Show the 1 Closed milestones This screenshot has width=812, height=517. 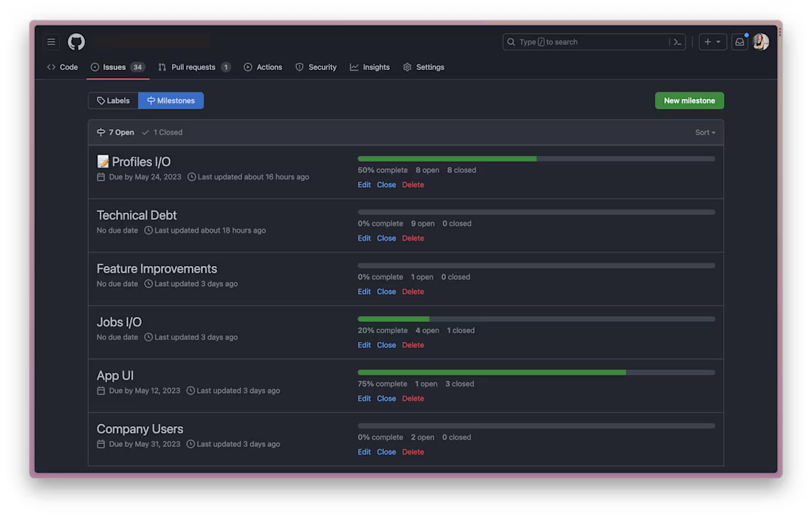coord(162,133)
